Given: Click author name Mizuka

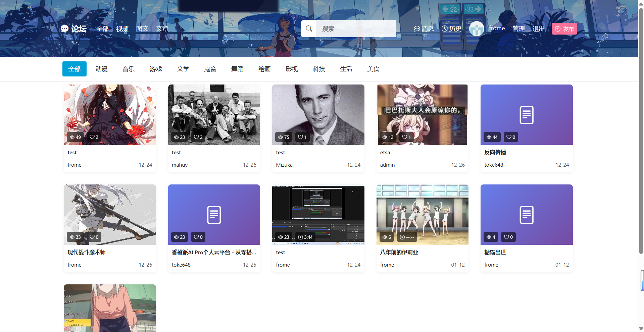Looking at the screenshot, I should 284,165.
